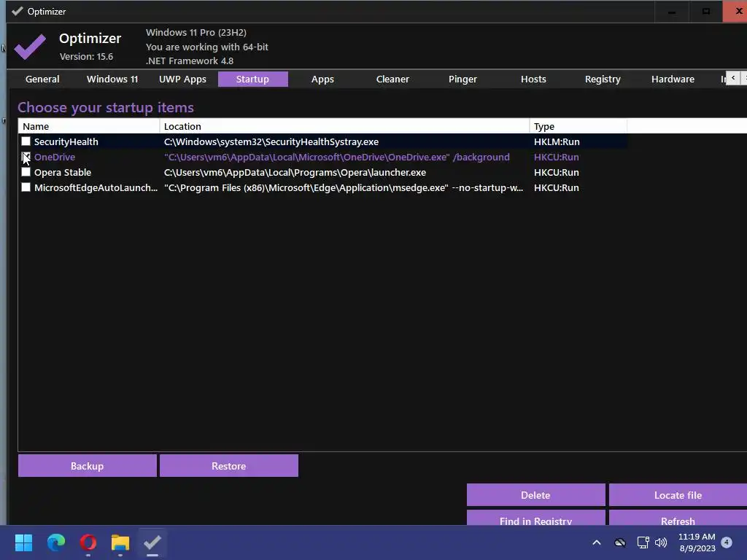Viewport: 747px width, 560px height.
Task: Click HKCU:Run in the Opera Stable row
Action: click(557, 172)
